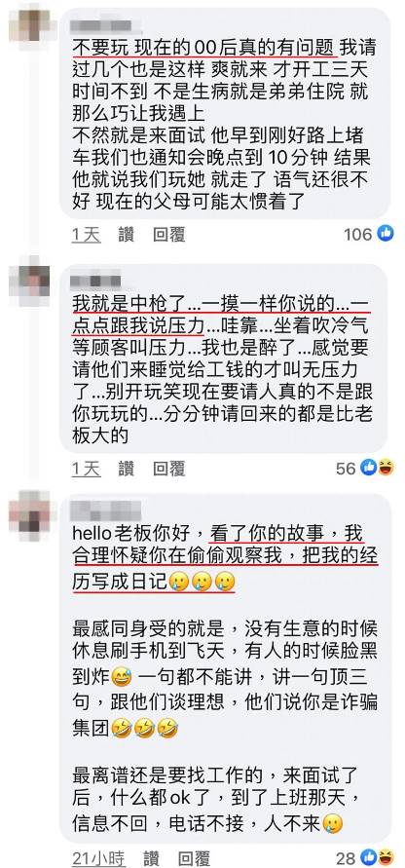
Task: Like the first comment about 00后
Action: tap(126, 235)
